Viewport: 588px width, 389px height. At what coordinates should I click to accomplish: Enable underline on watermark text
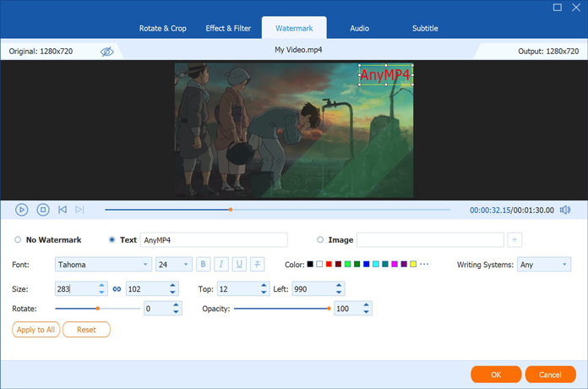pos(240,265)
